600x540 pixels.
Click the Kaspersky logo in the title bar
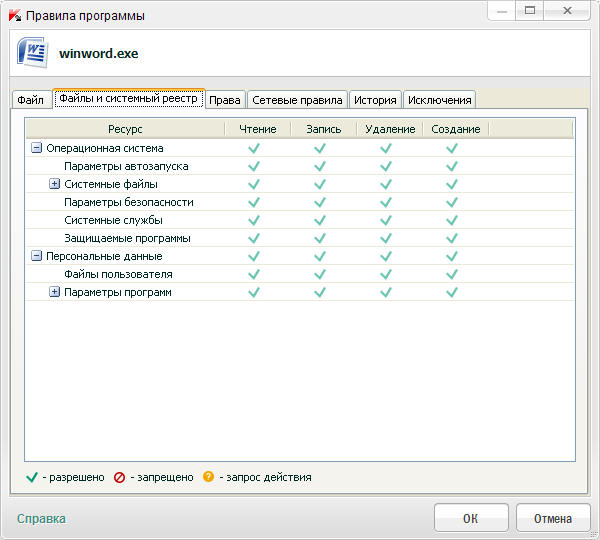(14, 16)
